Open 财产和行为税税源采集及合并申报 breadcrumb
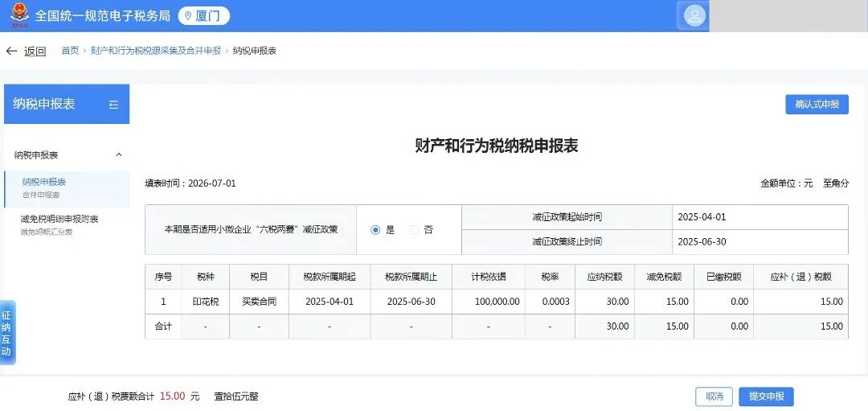 coord(156,51)
